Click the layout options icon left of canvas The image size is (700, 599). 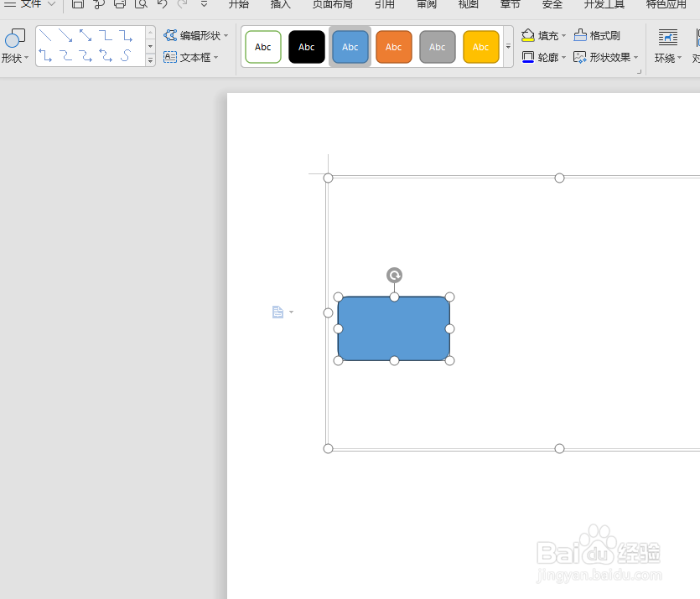coord(277,312)
